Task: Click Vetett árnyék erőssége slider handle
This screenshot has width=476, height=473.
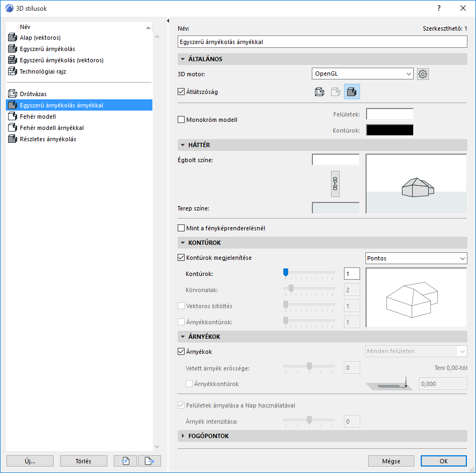Action: 309,366
